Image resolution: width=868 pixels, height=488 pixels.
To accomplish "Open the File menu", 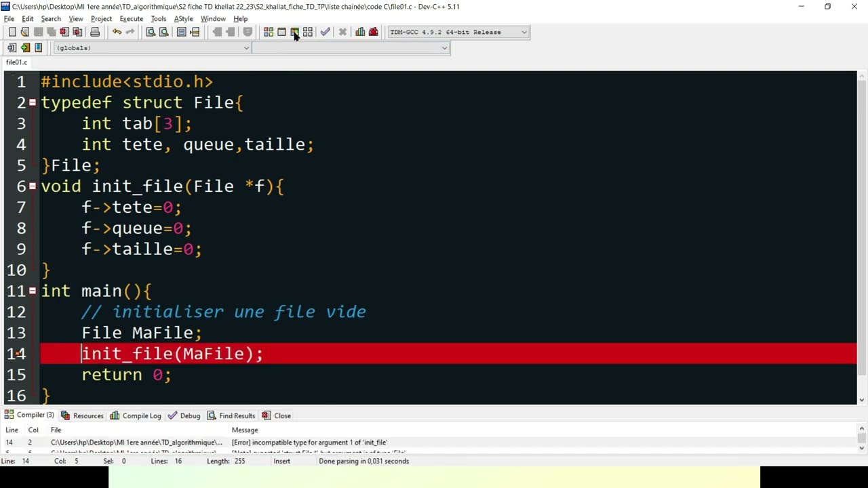I will (x=9, y=18).
